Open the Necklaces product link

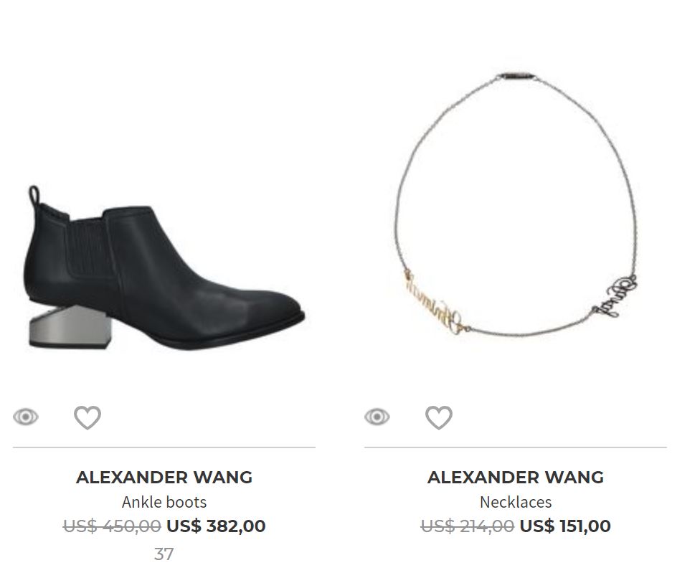click(x=516, y=502)
